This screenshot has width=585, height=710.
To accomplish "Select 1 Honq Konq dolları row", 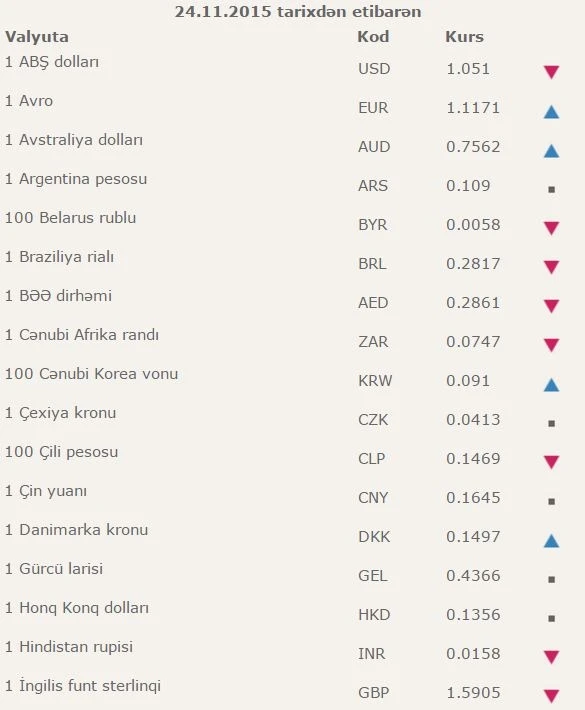I will point(292,613).
